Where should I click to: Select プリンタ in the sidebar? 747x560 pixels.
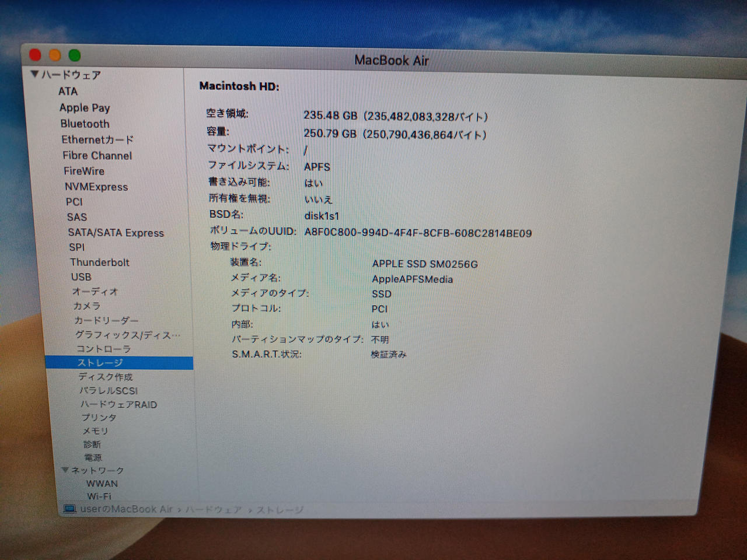click(x=99, y=418)
